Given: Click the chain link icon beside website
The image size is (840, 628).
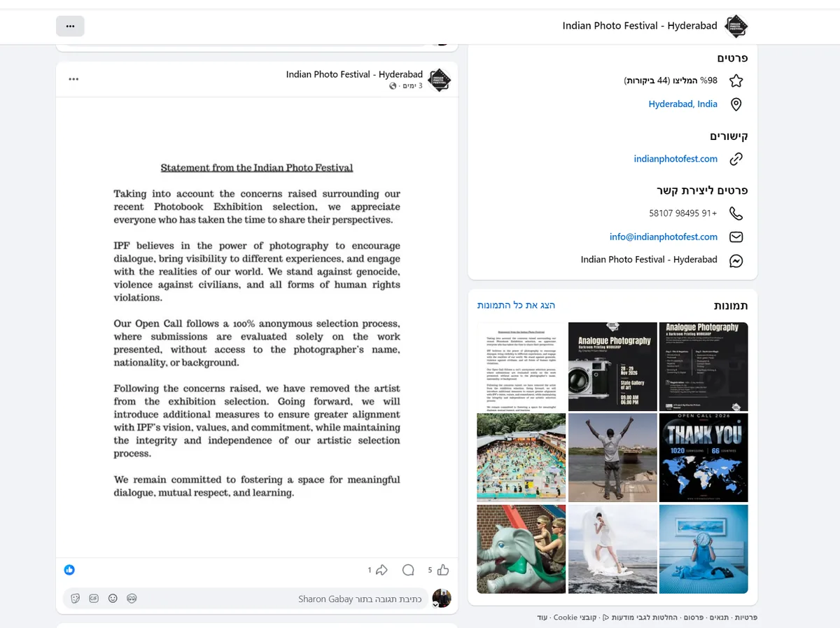Looking at the screenshot, I should click(x=736, y=159).
